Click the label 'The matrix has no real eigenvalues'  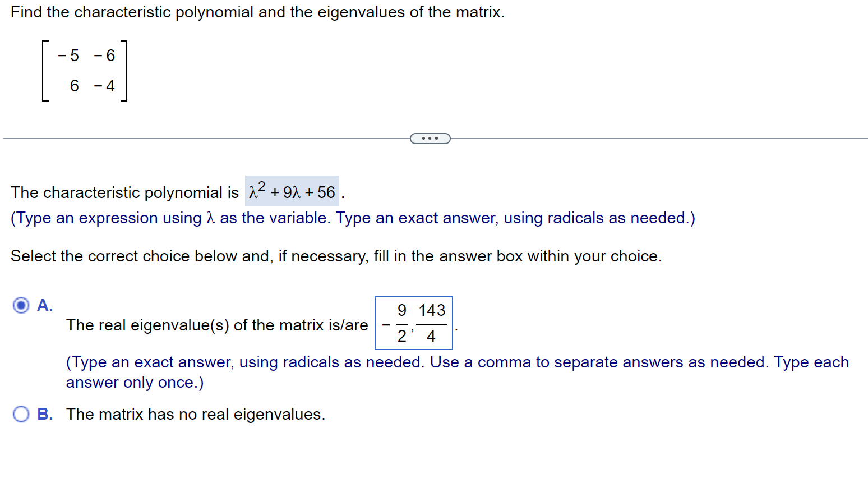point(195,414)
